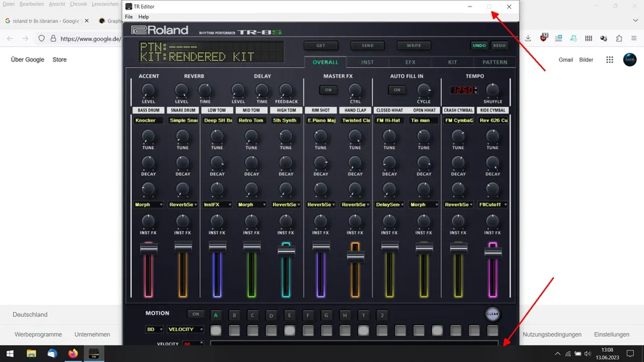Enable the Motion ON switch
Image resolution: width=644 pixels, height=362 pixels.
pos(196,314)
